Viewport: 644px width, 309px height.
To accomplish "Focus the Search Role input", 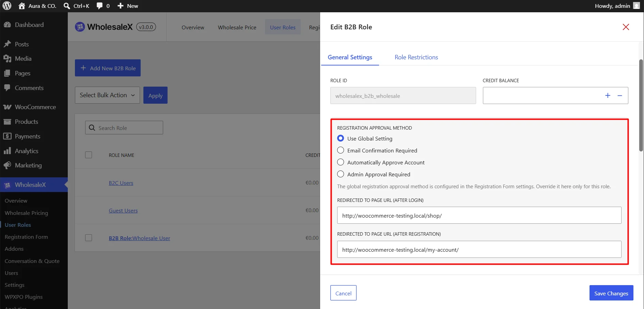I will tap(124, 128).
